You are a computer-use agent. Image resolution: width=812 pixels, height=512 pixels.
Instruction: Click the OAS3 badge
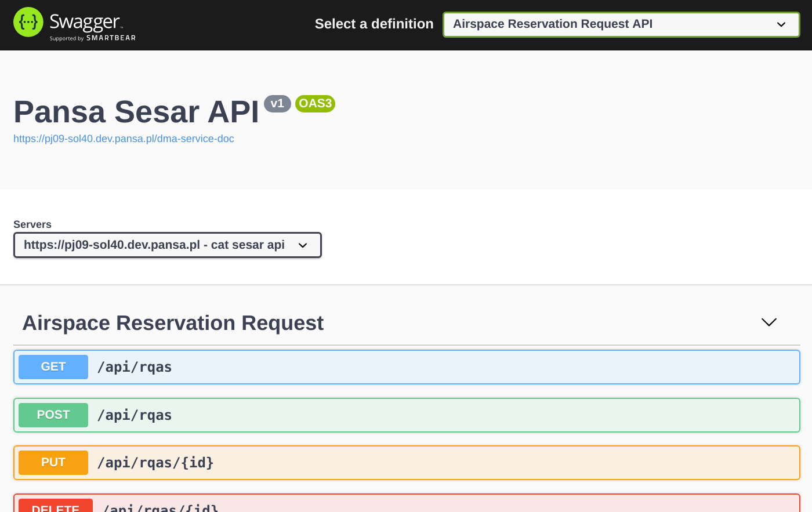[315, 103]
